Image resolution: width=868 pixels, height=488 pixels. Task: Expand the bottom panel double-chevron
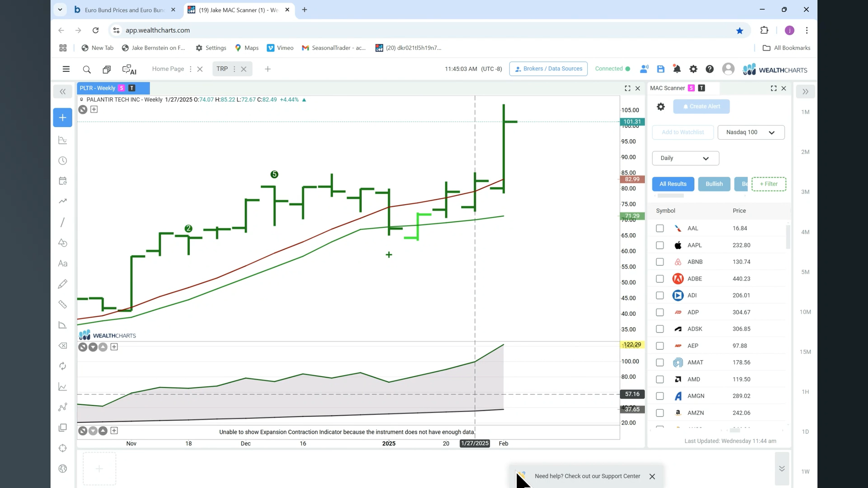tap(782, 469)
